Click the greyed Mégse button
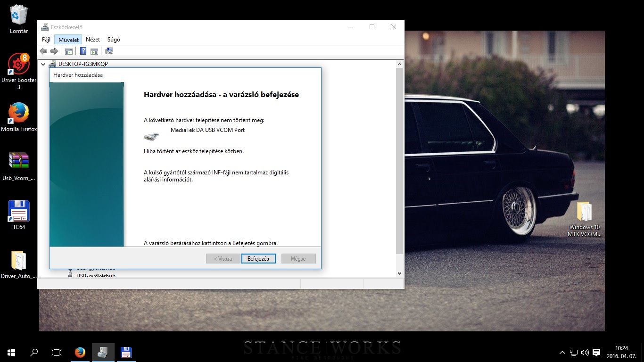 coord(298,259)
